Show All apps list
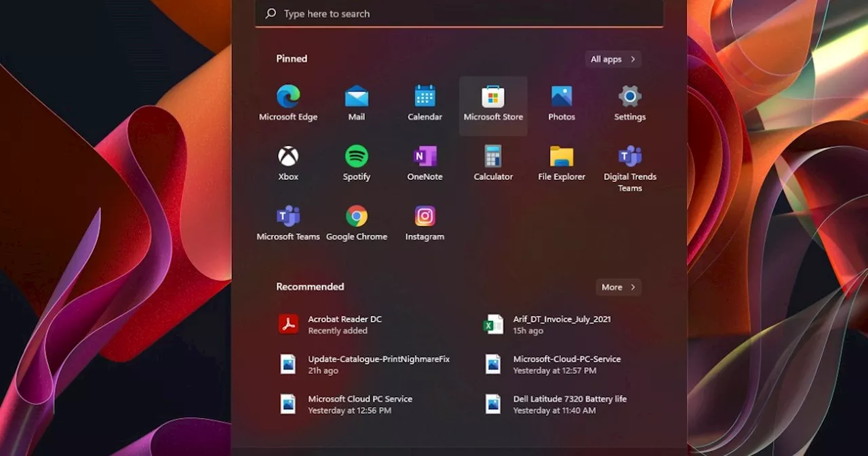Image resolution: width=868 pixels, height=456 pixels. click(x=613, y=59)
